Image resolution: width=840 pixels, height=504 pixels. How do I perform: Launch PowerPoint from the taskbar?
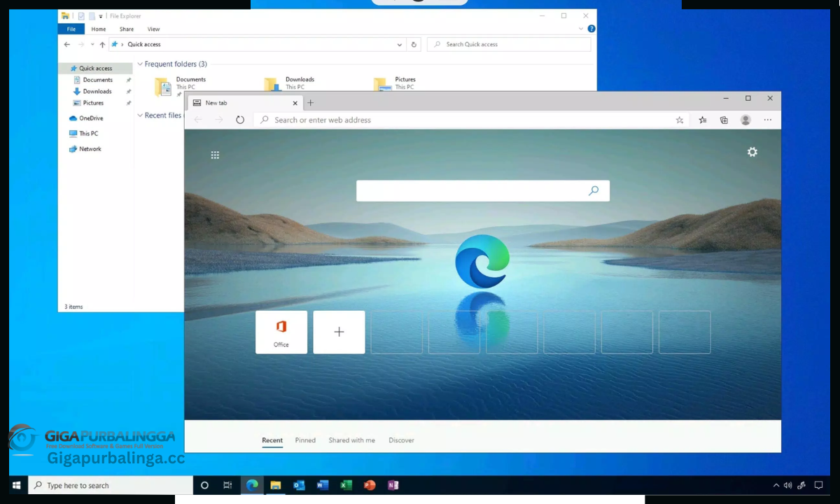pos(370,485)
